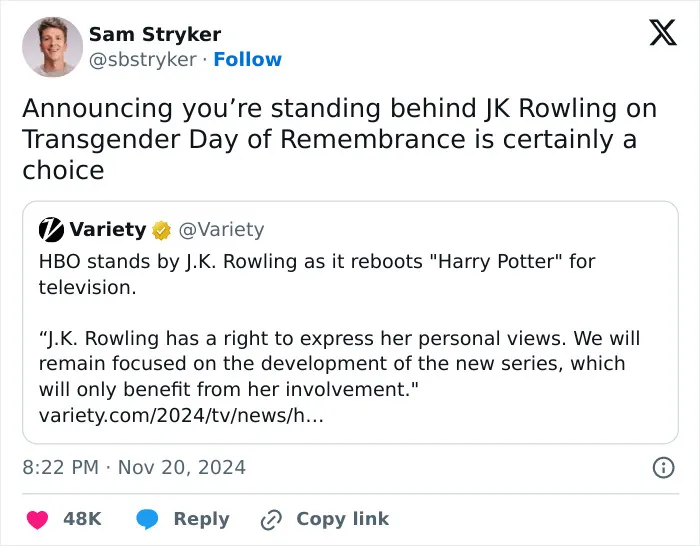Click the blue reply bubble icon
The width and height of the screenshot is (700, 546).
(147, 519)
